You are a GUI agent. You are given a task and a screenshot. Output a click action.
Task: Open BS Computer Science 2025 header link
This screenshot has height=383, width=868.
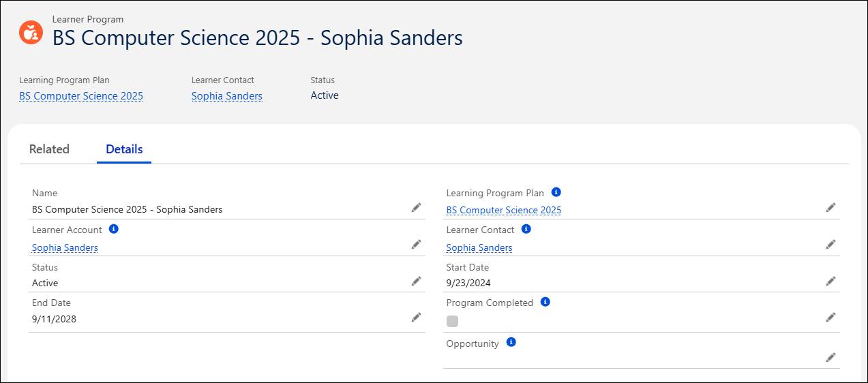pos(81,96)
